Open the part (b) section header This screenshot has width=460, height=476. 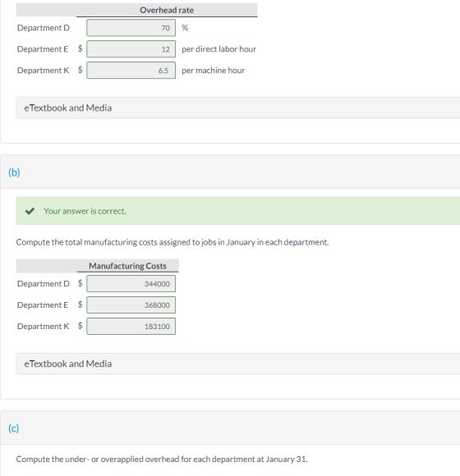(x=230, y=172)
